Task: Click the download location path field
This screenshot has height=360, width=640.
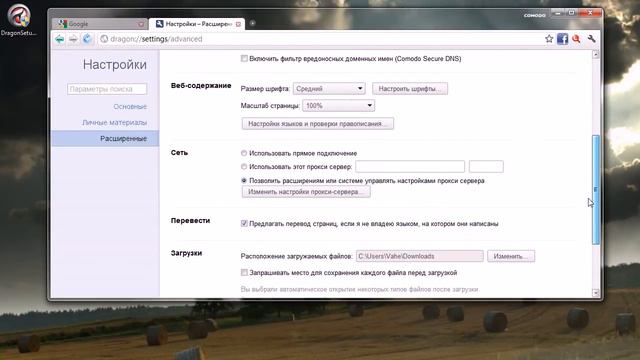Action: [x=420, y=256]
